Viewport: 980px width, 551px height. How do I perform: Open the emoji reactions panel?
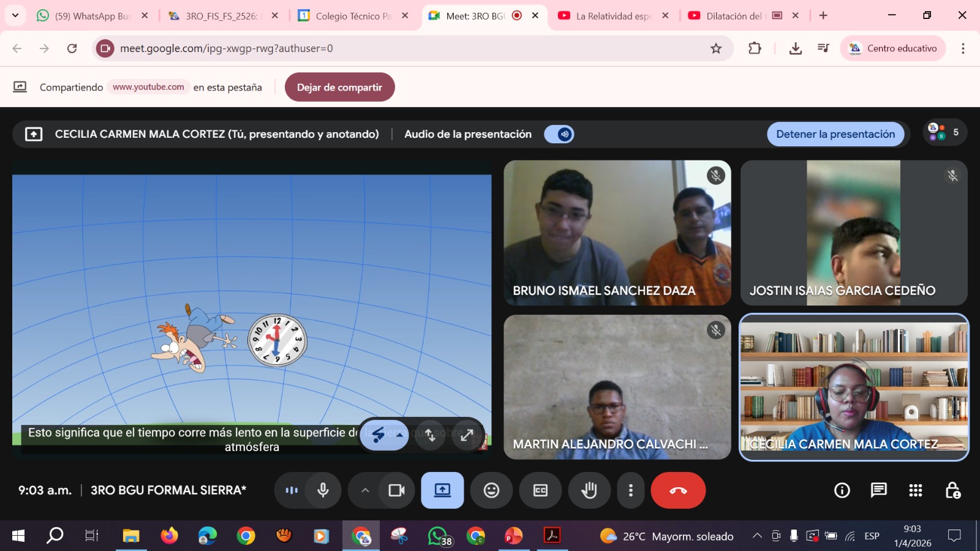491,490
